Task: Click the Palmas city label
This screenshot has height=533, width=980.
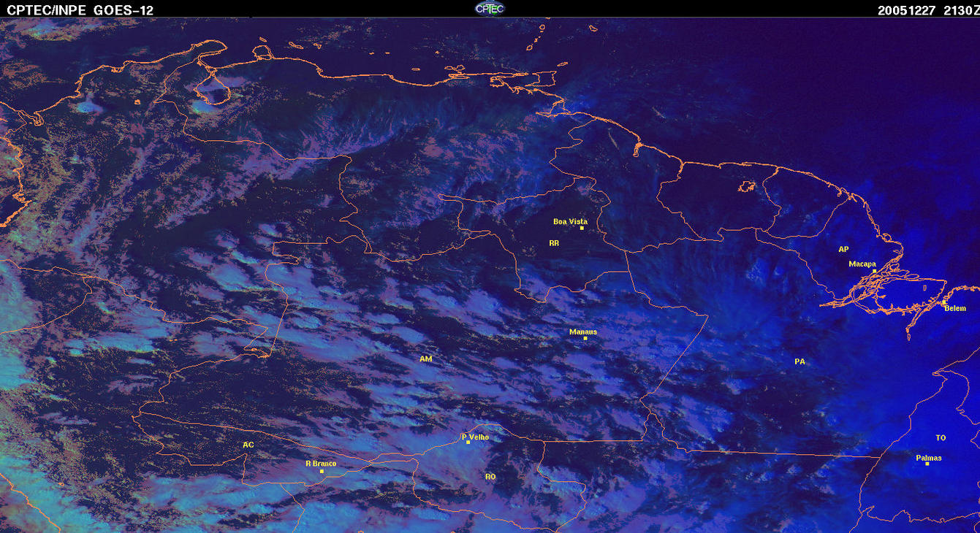Action: (x=929, y=458)
